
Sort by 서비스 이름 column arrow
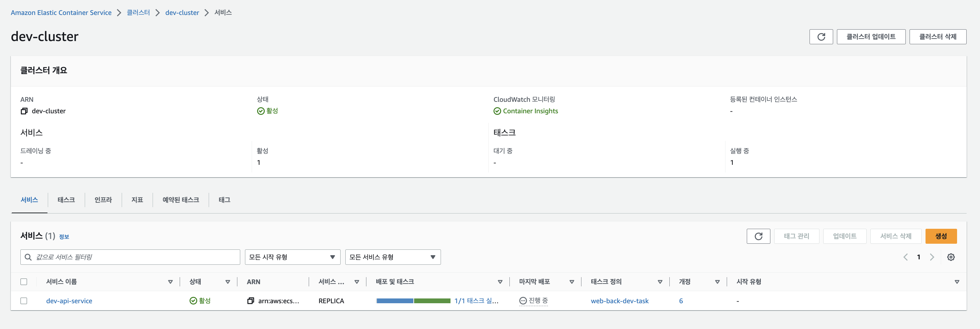[x=170, y=282]
